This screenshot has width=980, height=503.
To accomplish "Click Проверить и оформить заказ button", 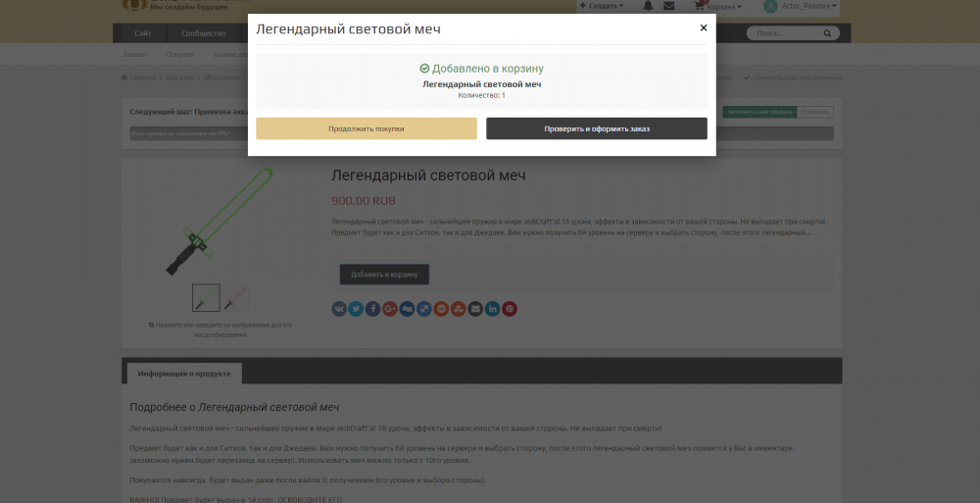I will tap(597, 128).
